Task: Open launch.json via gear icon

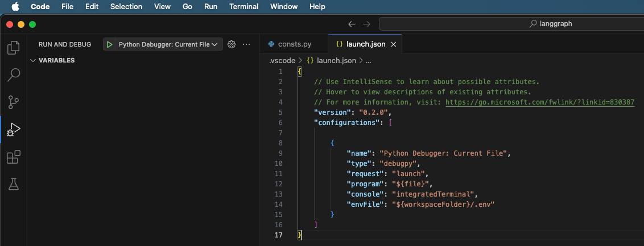Action: coord(231,44)
